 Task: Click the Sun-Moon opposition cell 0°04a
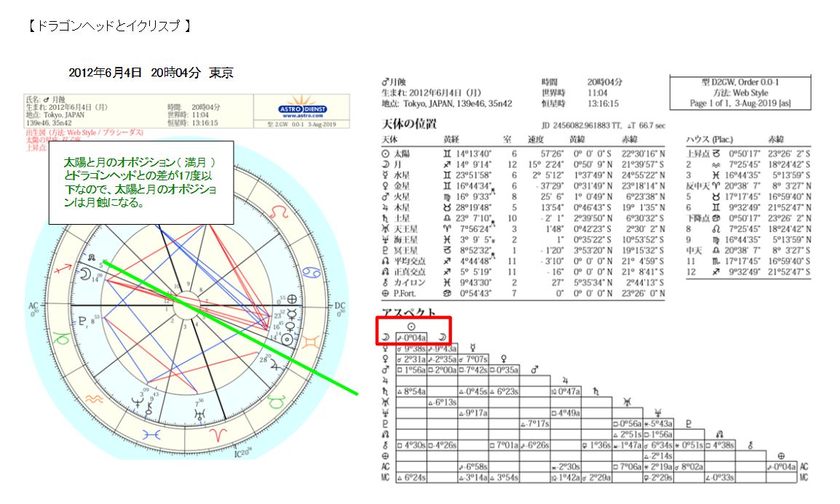click(411, 337)
